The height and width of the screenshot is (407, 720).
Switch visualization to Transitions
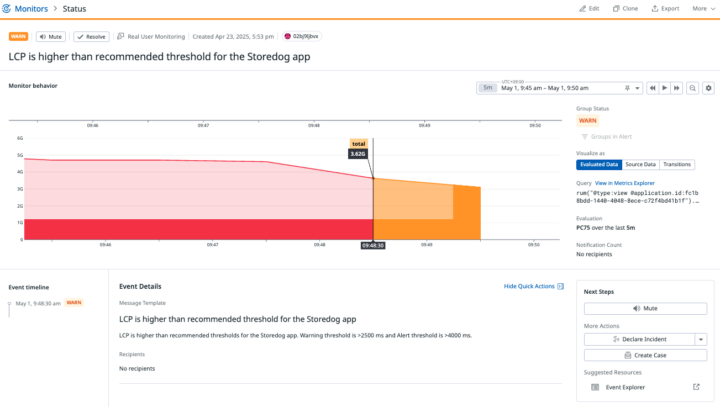677,164
